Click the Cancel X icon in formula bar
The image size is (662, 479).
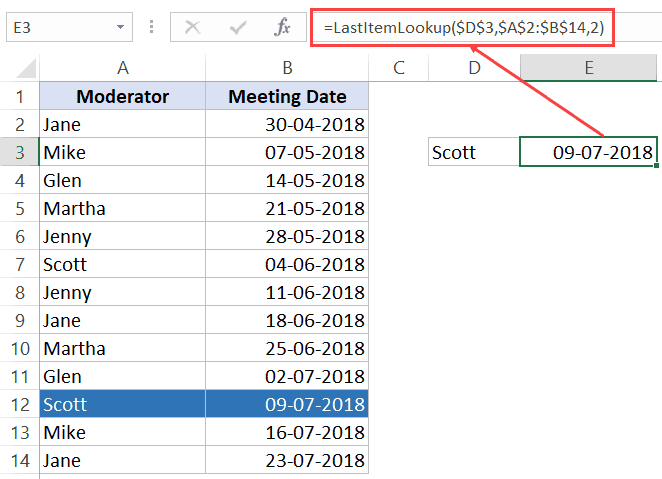(x=193, y=27)
